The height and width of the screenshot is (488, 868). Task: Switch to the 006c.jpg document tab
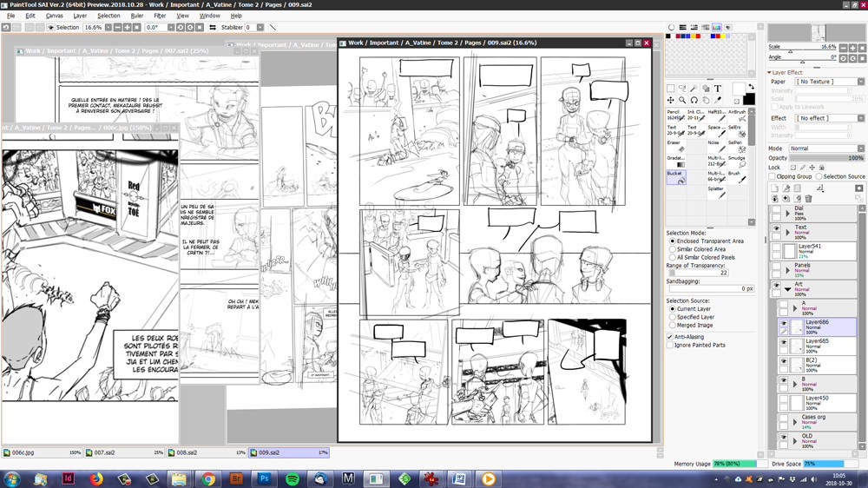42,452
